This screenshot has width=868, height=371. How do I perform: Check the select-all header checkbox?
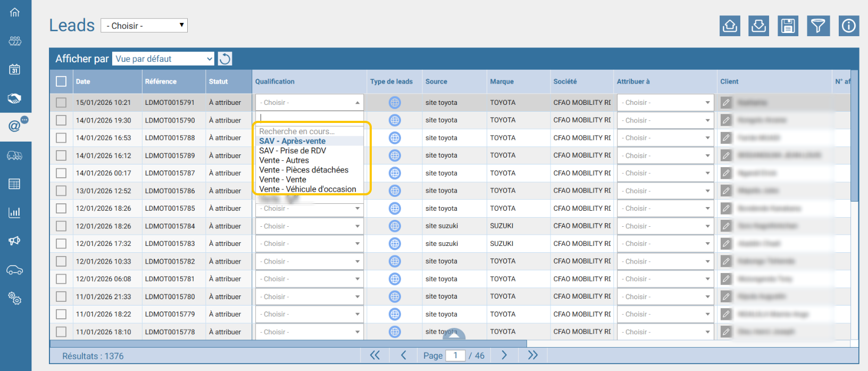pyautogui.click(x=61, y=81)
